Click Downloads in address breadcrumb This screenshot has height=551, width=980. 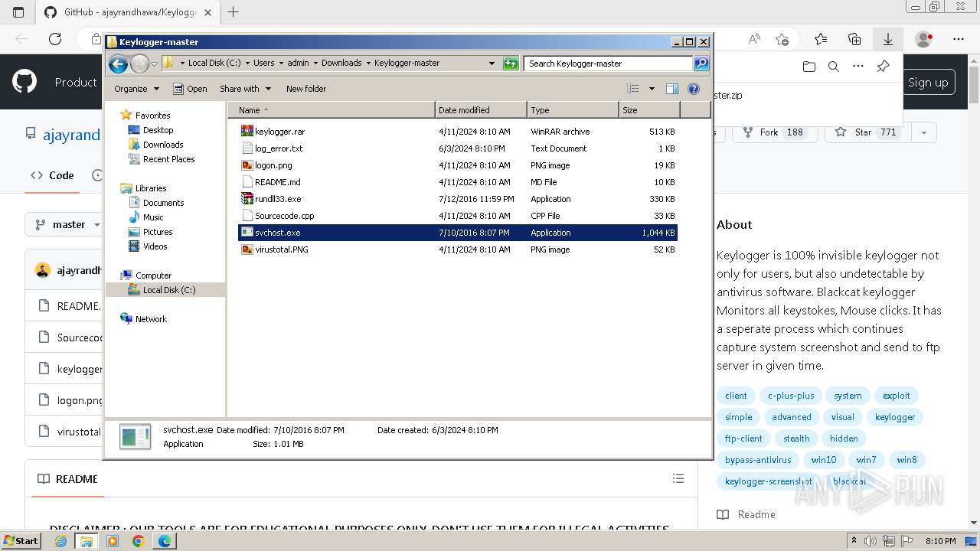tap(341, 64)
